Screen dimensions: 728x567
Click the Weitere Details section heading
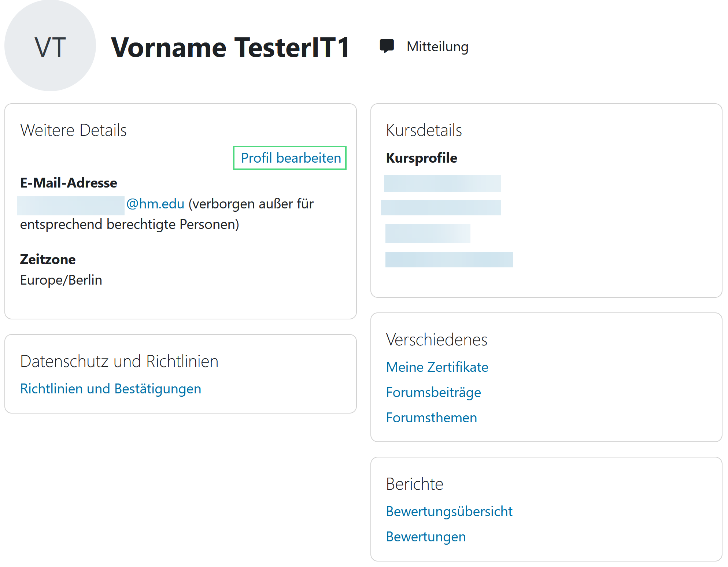click(73, 130)
